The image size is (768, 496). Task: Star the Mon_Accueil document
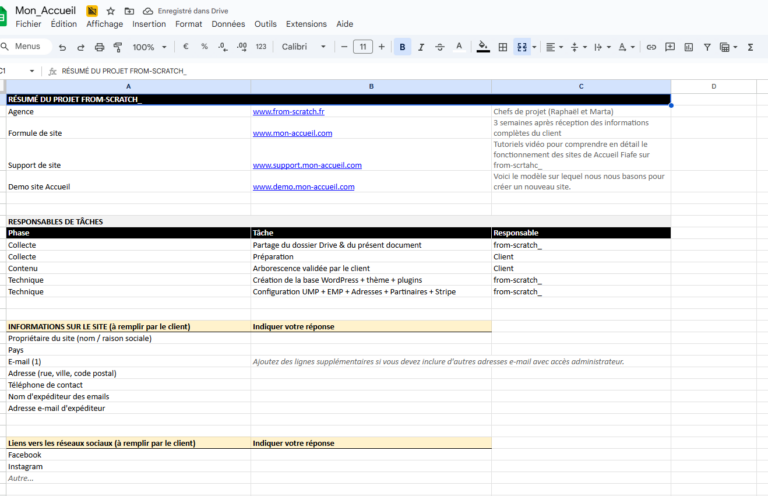click(x=110, y=10)
